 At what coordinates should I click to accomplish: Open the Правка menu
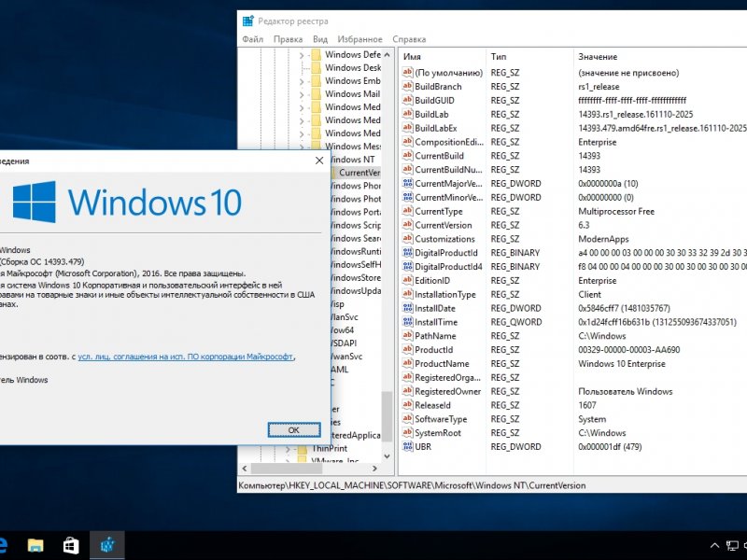[288, 39]
